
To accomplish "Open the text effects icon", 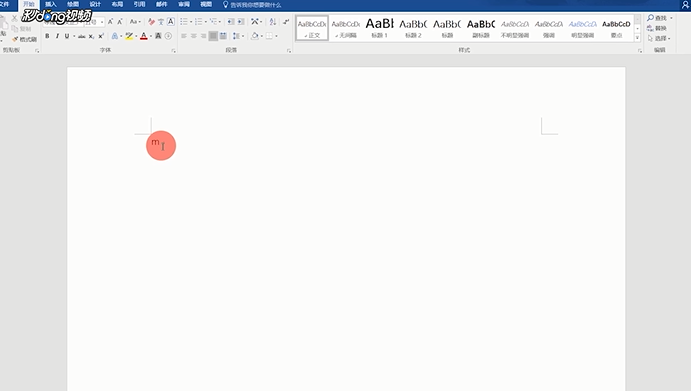I will click(115, 36).
